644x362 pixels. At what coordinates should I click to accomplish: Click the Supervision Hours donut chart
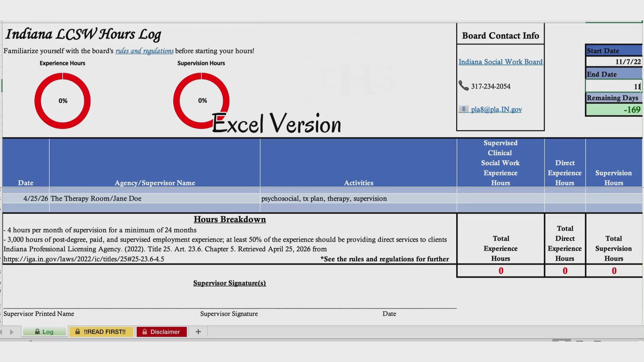point(201,101)
